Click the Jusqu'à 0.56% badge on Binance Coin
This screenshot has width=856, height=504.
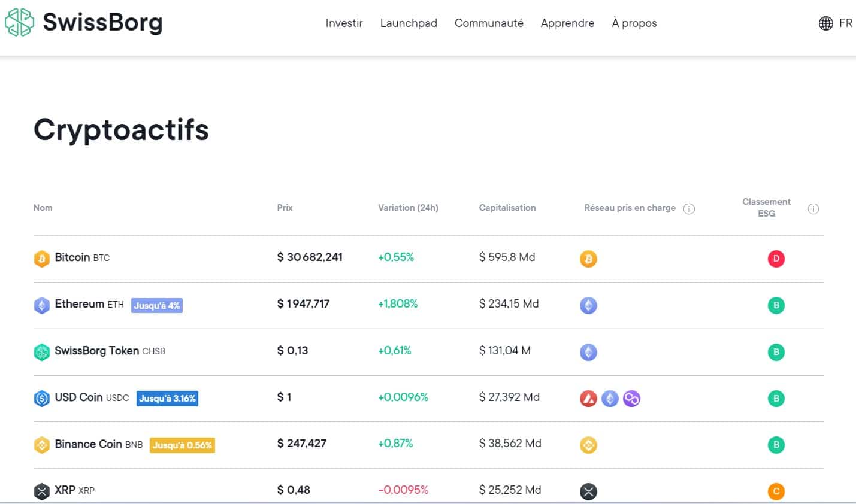[182, 445]
